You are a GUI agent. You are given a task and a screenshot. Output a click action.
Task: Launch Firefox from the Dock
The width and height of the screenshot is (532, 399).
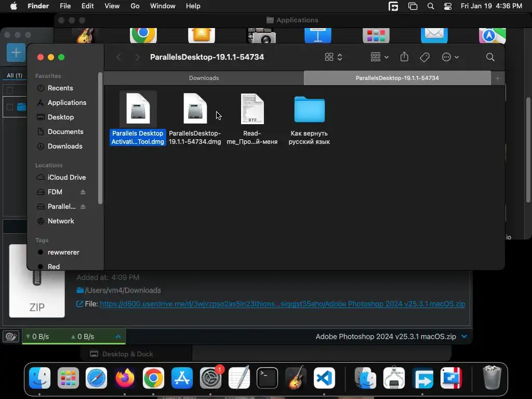pyautogui.click(x=125, y=378)
